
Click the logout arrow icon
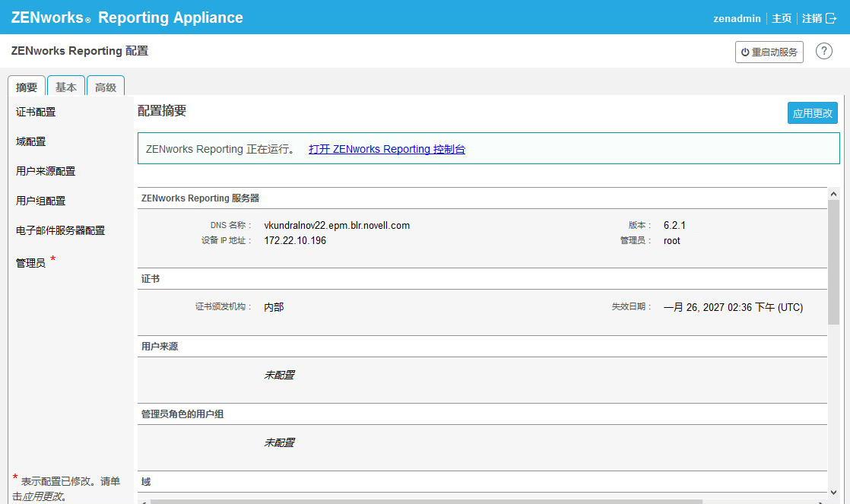[x=830, y=18]
